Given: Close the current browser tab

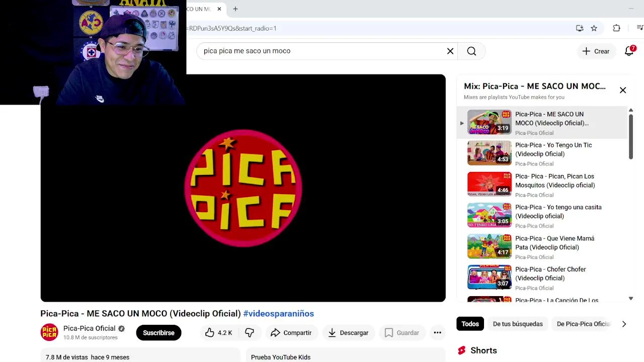Looking at the screenshot, I should [x=219, y=9].
